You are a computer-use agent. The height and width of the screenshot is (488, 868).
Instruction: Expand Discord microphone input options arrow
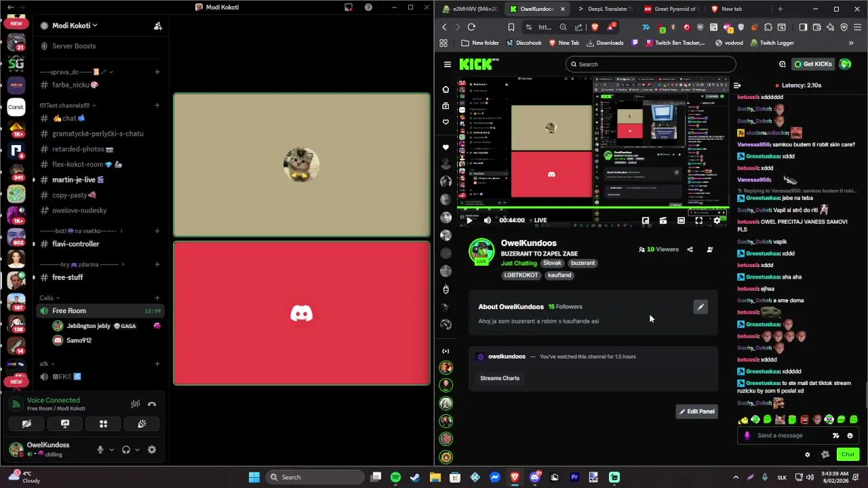click(x=112, y=449)
